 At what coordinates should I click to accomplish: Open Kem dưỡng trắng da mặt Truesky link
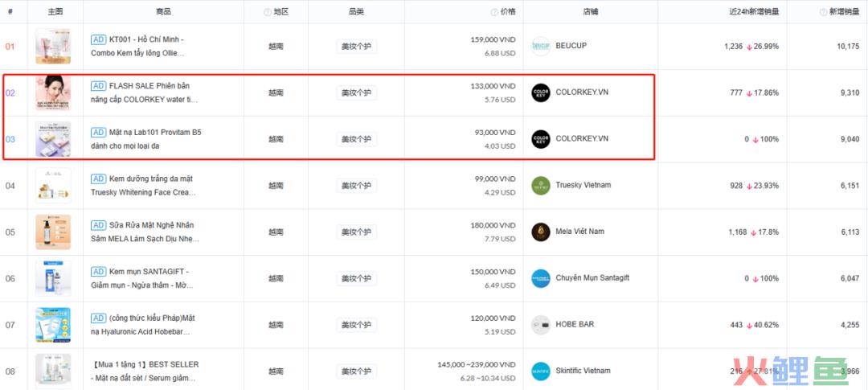click(143, 186)
